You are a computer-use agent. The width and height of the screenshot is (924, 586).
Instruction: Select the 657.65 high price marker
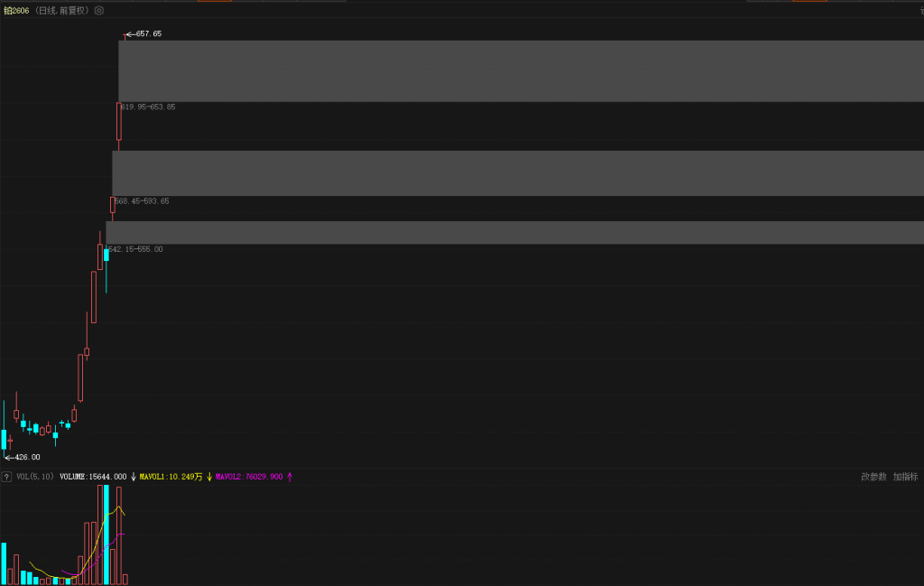click(148, 33)
